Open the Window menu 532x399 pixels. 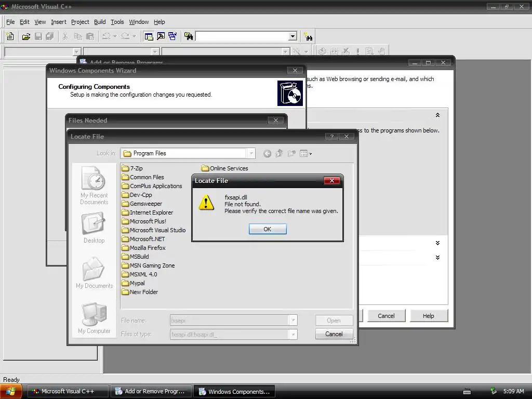click(139, 22)
